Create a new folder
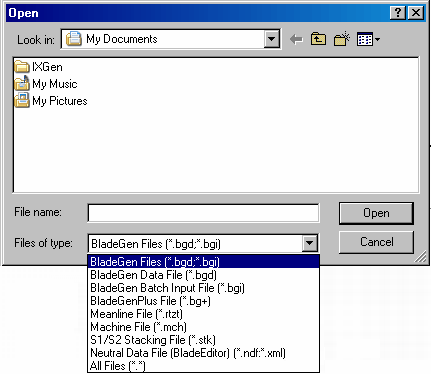 [x=342, y=39]
